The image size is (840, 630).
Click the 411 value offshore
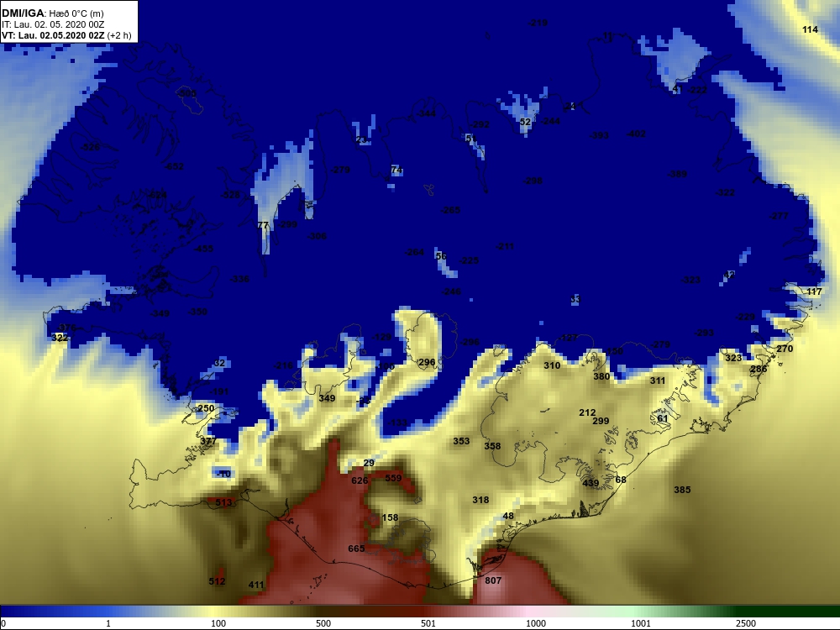pos(256,585)
